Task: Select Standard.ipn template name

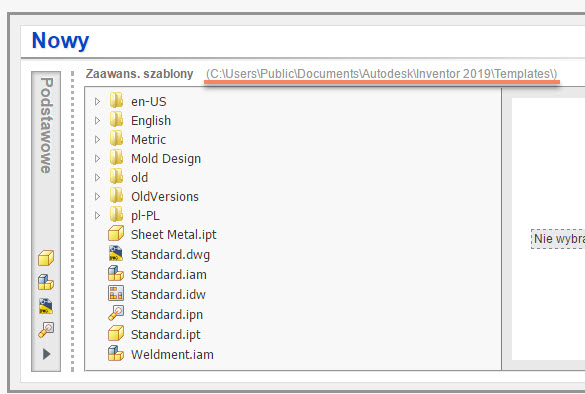Action: click(x=167, y=315)
